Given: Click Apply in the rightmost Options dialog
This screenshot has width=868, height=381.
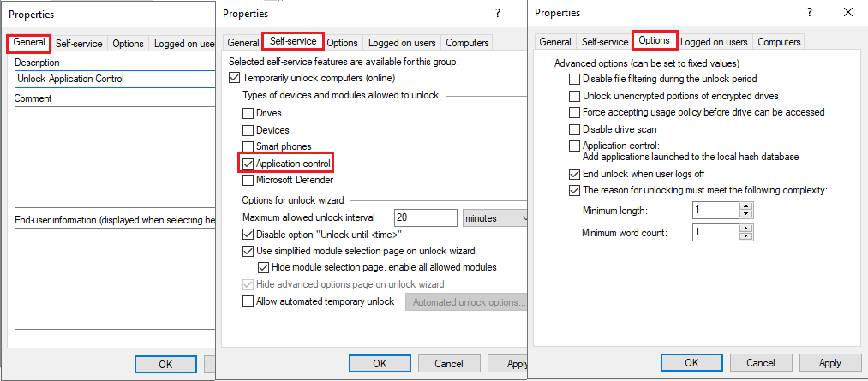Looking at the screenshot, I should point(829,363).
